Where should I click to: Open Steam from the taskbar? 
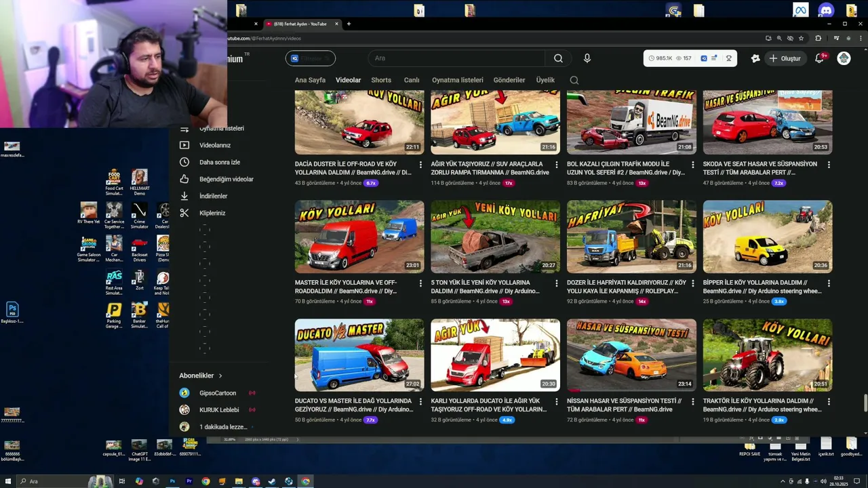pyautogui.click(x=272, y=481)
